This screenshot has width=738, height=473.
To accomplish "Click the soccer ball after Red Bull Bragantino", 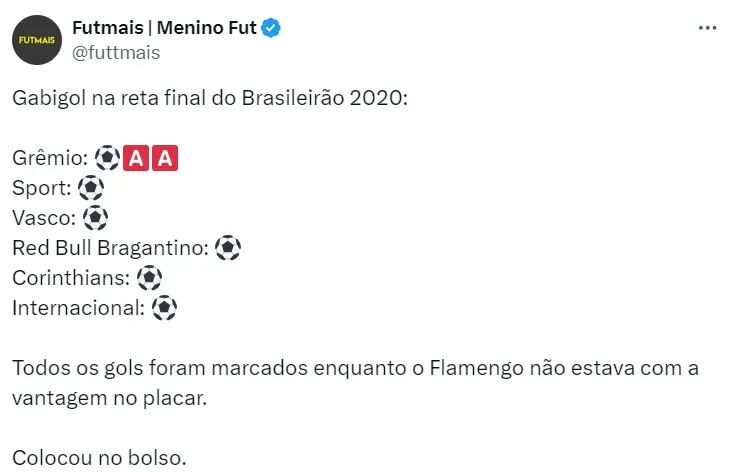I will coord(228,248).
